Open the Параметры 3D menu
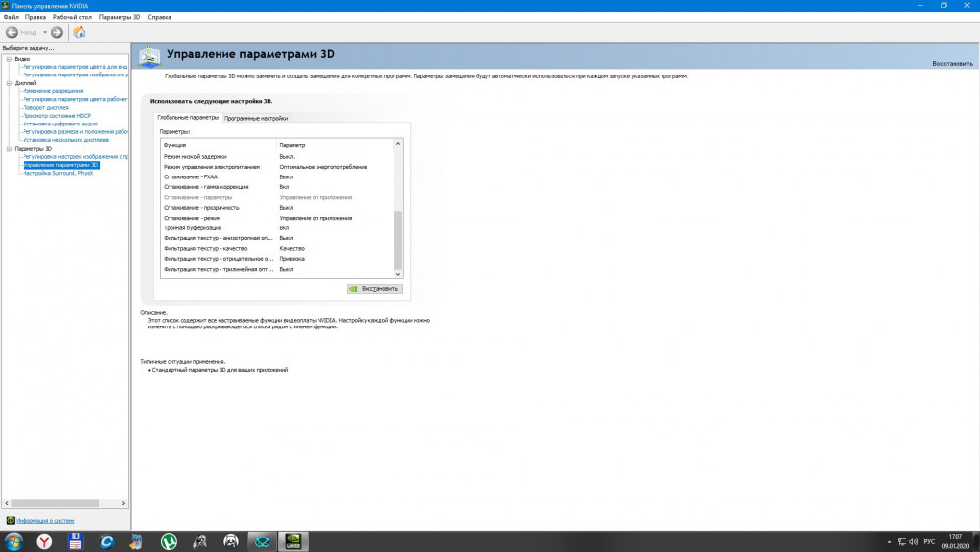980x552 pixels. (120, 17)
